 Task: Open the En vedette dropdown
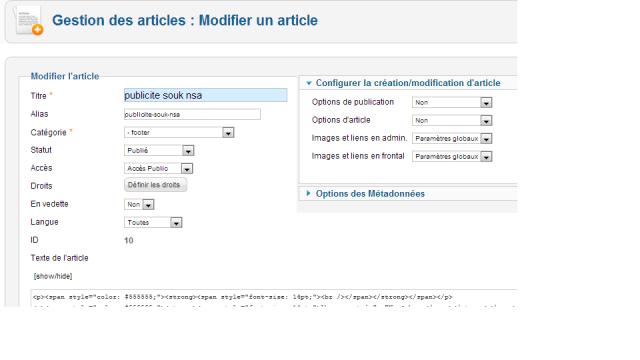(139, 204)
